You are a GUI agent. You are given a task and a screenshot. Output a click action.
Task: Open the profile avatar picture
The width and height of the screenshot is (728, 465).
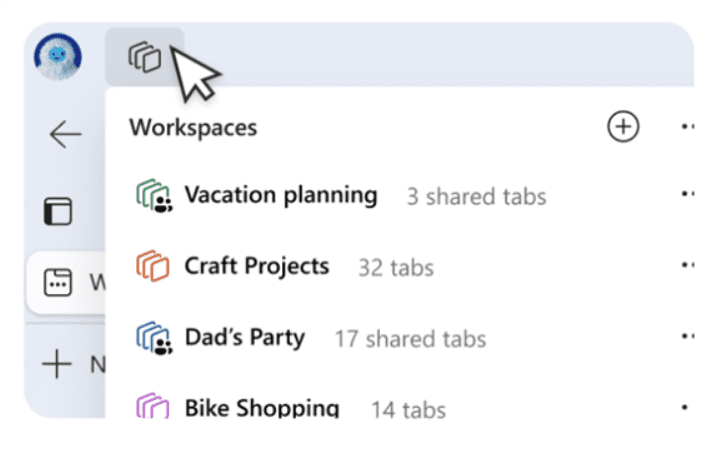(x=58, y=57)
